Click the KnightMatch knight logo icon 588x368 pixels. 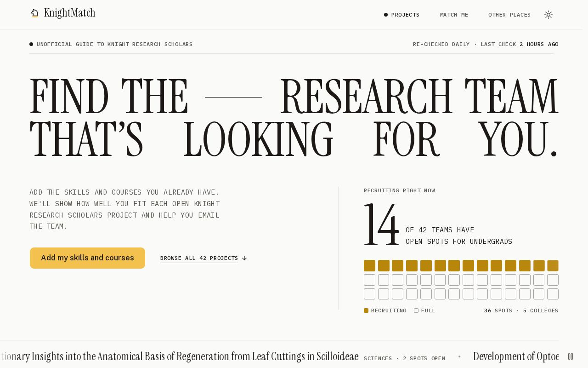(34, 13)
